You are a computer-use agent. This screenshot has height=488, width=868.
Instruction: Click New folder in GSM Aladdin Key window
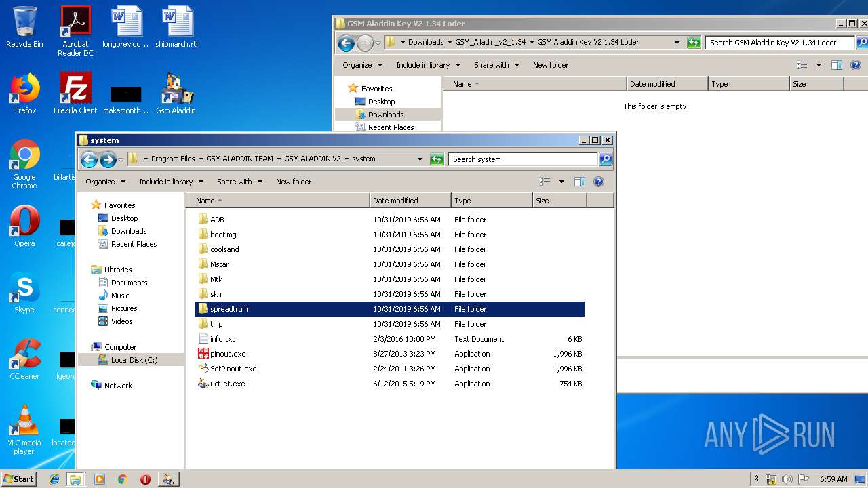click(551, 65)
